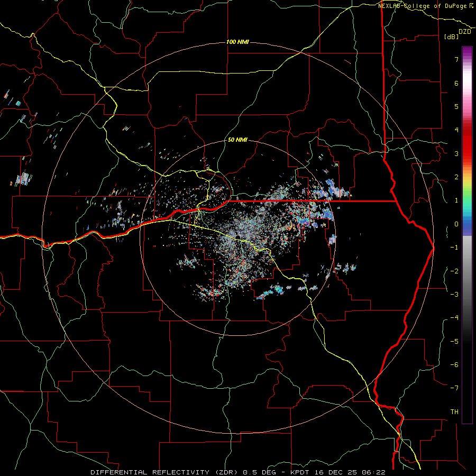
Task: Click the "2" tick label on the color scale
Action: pyautogui.click(x=456, y=177)
